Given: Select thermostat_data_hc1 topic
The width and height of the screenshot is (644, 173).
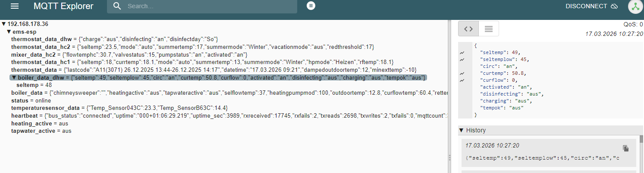Looking at the screenshot, I should 202,62.
